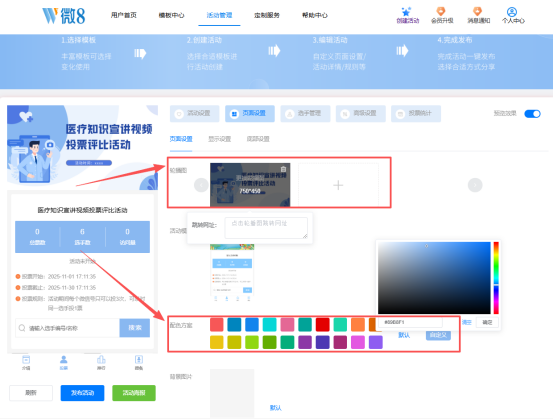Viewport: 554px width, 419px height.
Task: Pick bright blue color scheme swatch
Action: click(252, 324)
